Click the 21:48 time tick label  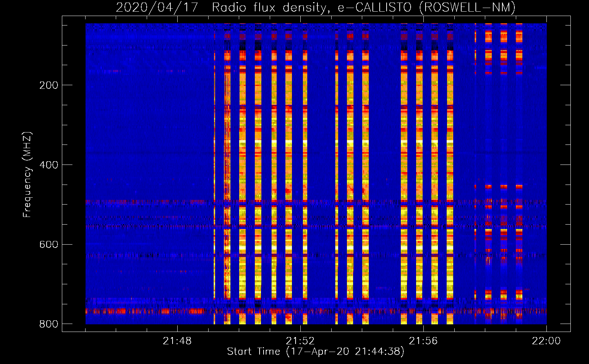177,341
